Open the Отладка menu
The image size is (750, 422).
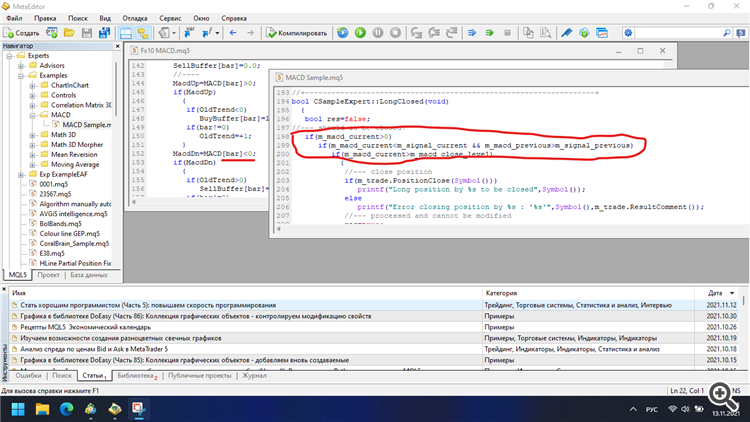tap(135, 18)
